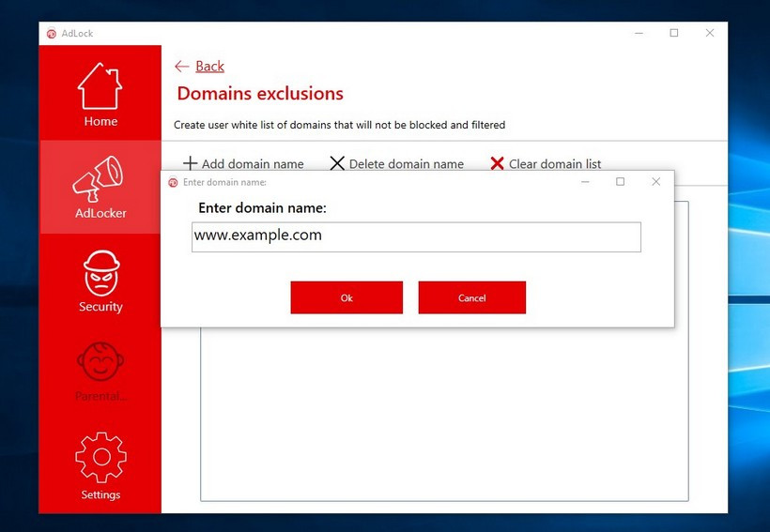Click the black X Delete domain icon
This screenshot has height=532, width=770.
tap(337, 163)
